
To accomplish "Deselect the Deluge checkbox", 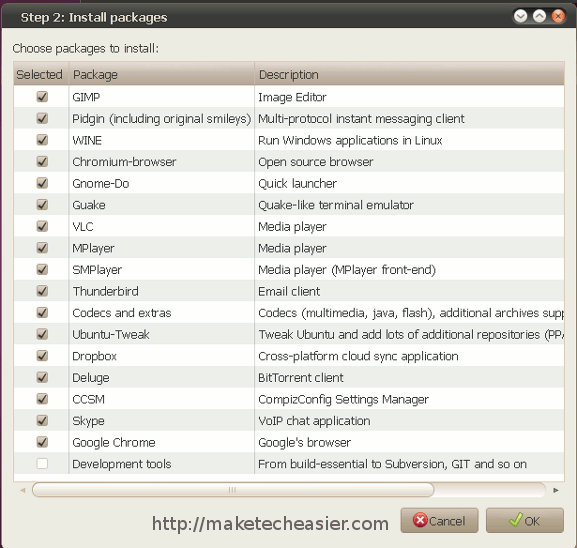I will [x=42, y=377].
